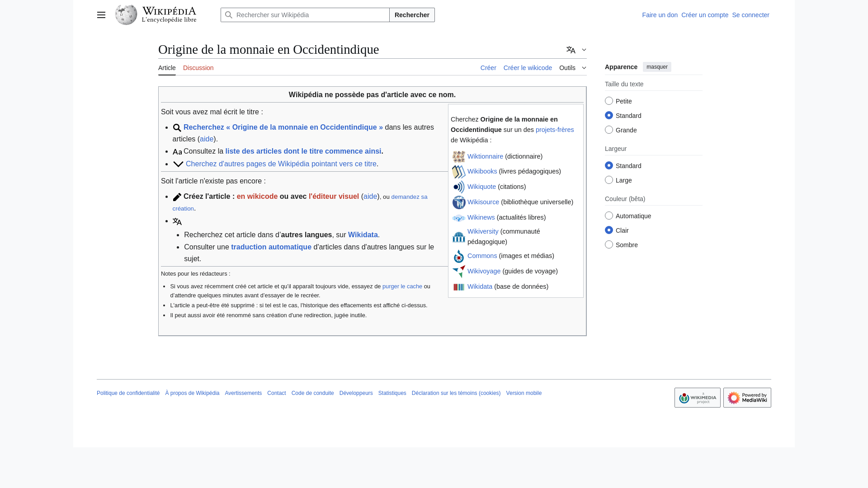Click en wikicode creation link
868x488 pixels.
pyautogui.click(x=257, y=197)
